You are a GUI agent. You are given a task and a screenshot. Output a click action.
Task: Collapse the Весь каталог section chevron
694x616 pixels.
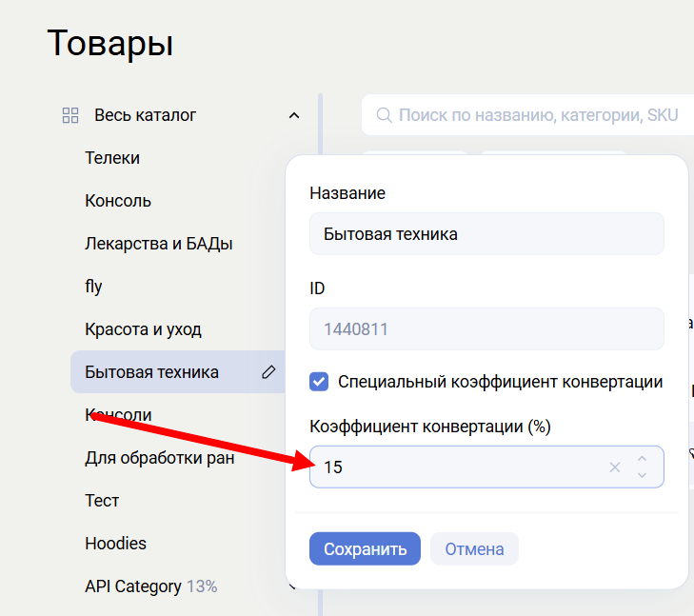point(294,115)
